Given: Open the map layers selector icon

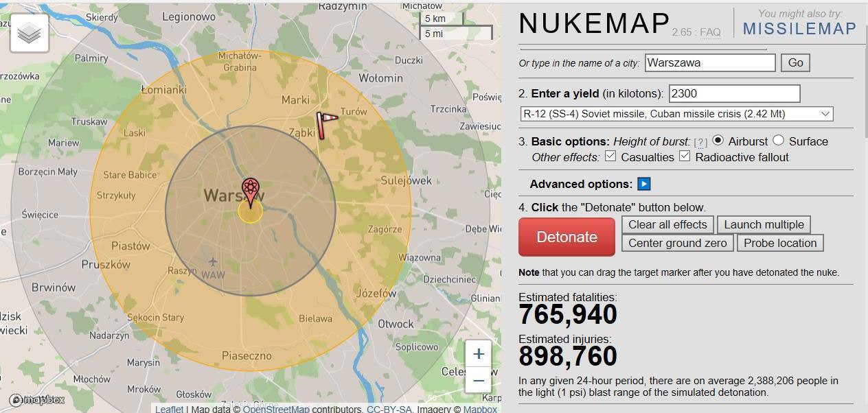Looking at the screenshot, I should 30,33.
